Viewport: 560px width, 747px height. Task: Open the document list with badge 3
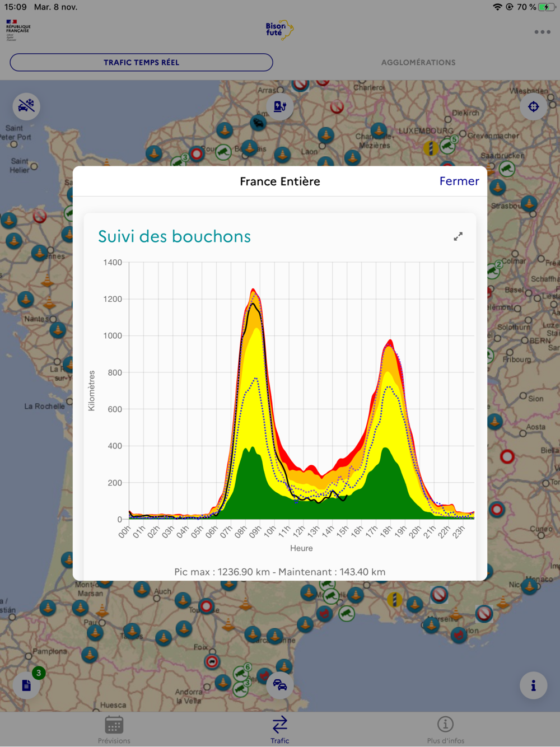(26, 685)
